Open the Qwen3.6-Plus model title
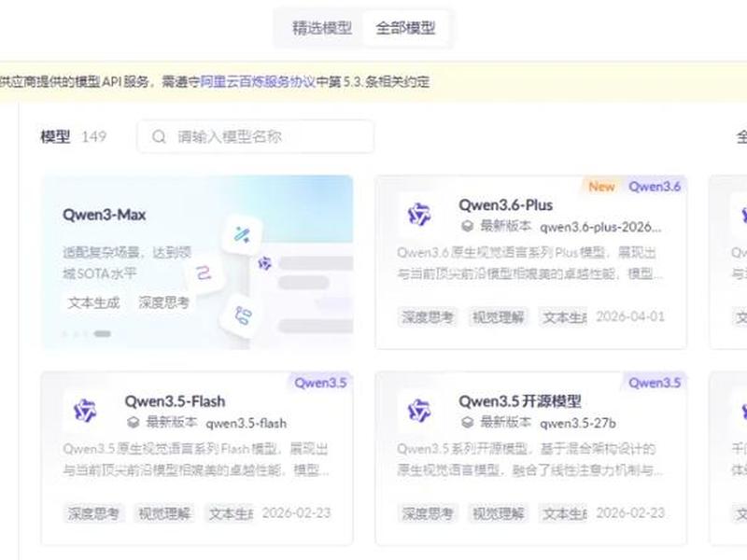 (505, 205)
